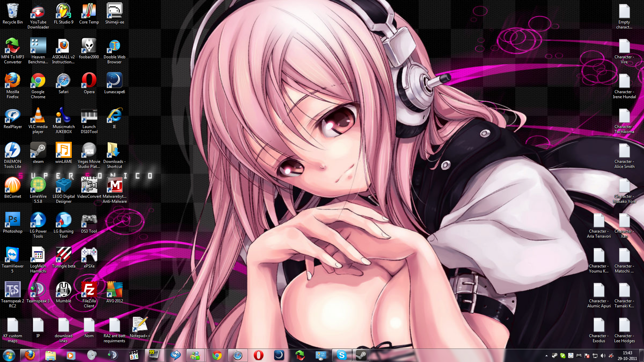Viewport: 644px width, 362px height.
Task: Open the Shimeji-ee shortcut
Action: tap(114, 14)
